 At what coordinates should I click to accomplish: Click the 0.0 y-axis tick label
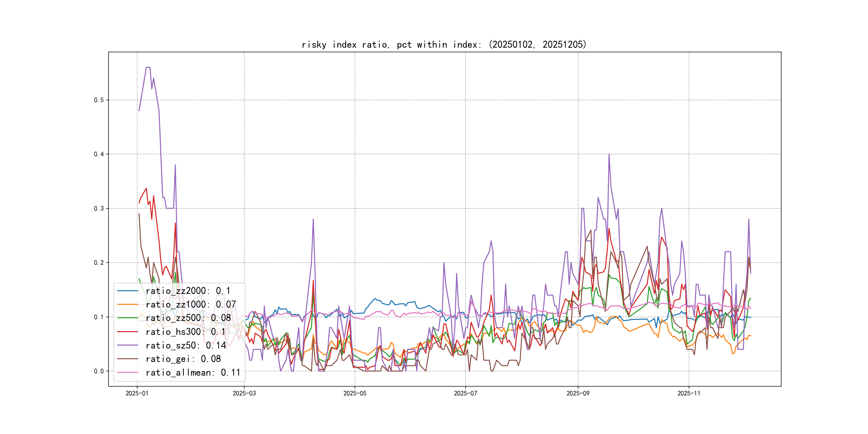99,371
